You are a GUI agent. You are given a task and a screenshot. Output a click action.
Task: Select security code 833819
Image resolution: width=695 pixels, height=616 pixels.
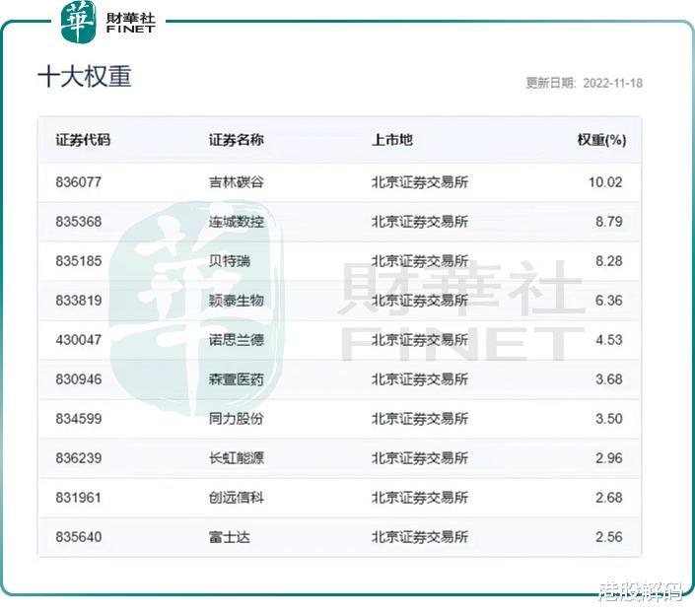79,301
